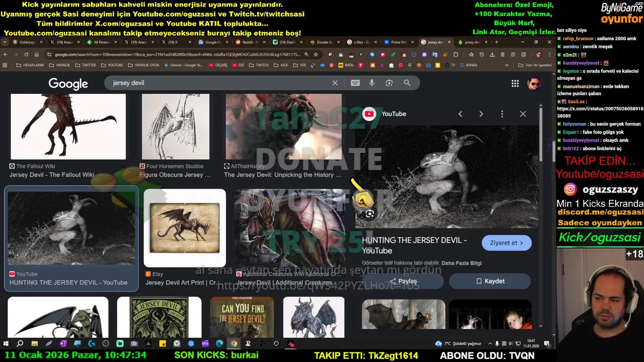Screen dimensions: 644x362
Task: Open OneNote from the taskbar
Action: tap(63, 344)
